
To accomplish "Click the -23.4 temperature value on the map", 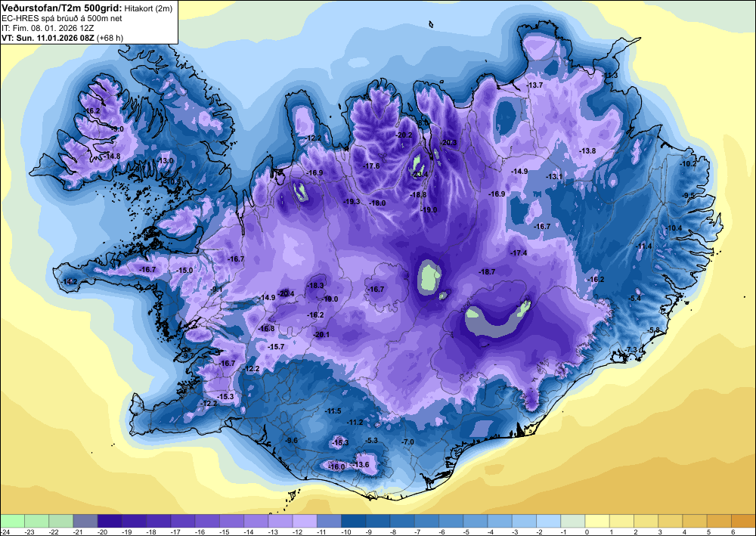I will pyautogui.click(x=419, y=175).
